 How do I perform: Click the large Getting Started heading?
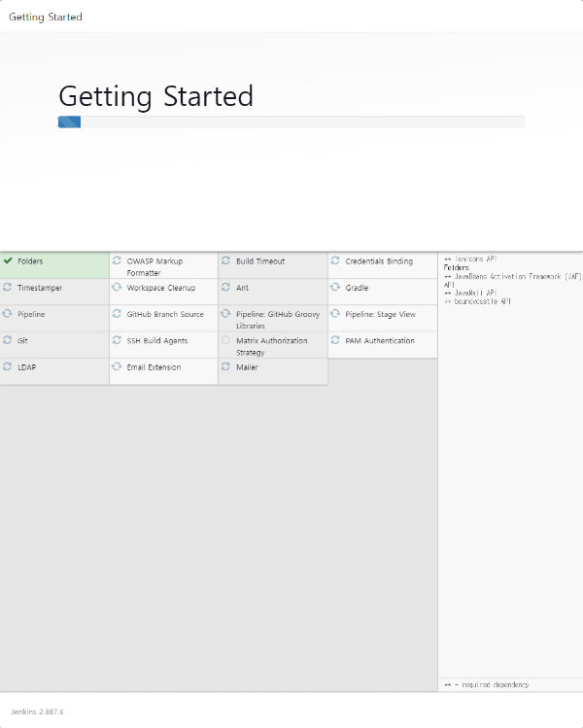(156, 96)
